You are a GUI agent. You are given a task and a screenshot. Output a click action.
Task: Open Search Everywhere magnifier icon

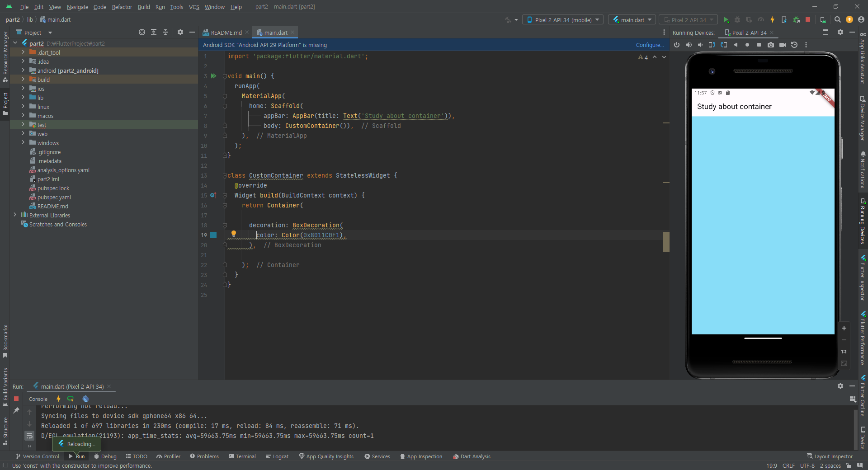838,20
